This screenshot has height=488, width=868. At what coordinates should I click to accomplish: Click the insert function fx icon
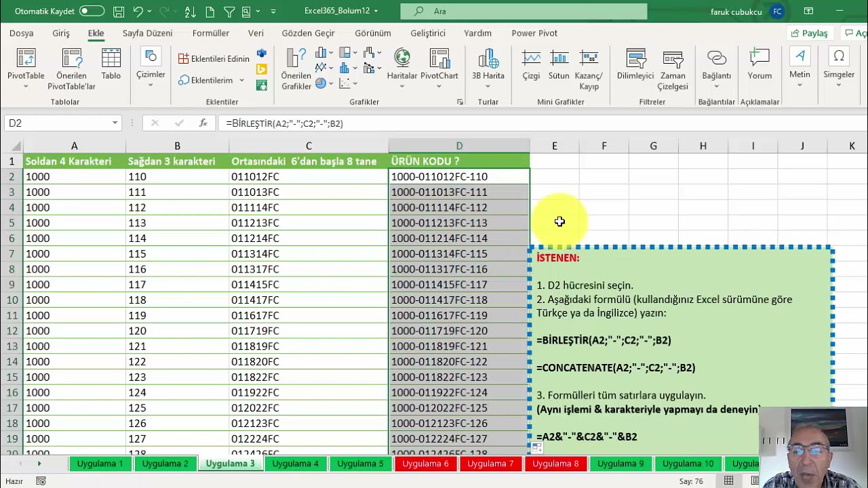click(x=203, y=123)
